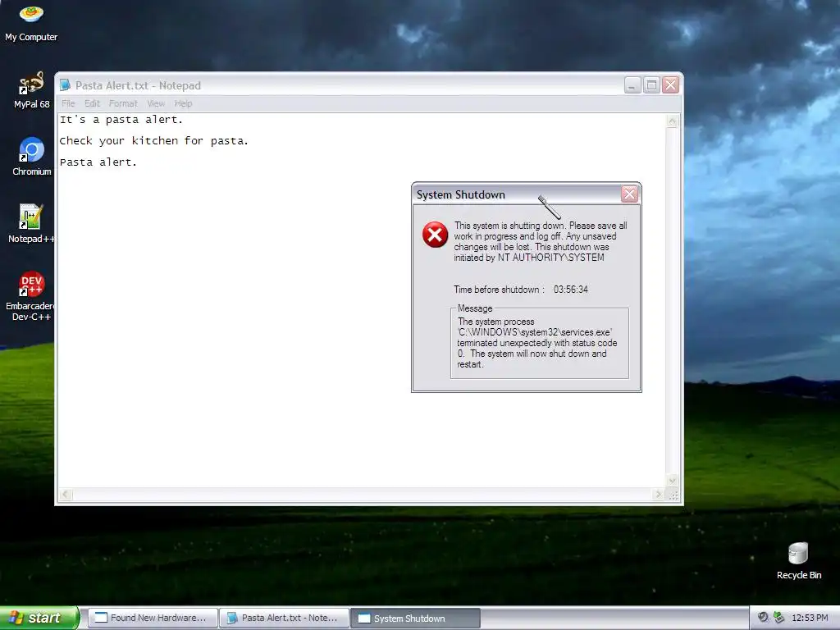Open the Help menu in Notepad
The width and height of the screenshot is (840, 630).
tap(183, 103)
